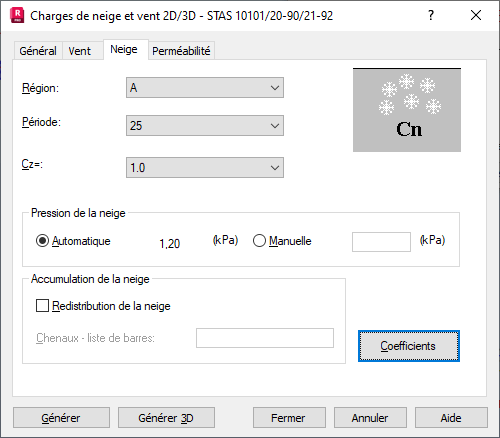This screenshot has height=438, width=500.
Task: Select the Manuelle radio button
Action: coord(259,241)
